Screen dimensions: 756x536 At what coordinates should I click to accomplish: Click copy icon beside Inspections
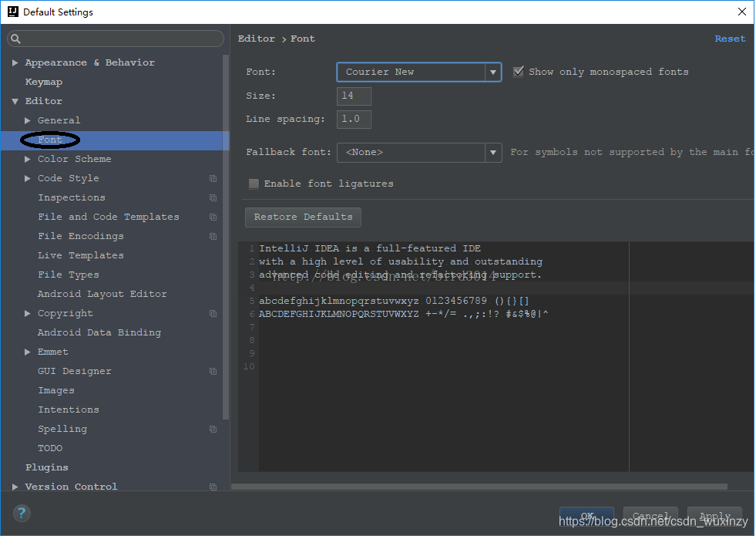click(213, 197)
